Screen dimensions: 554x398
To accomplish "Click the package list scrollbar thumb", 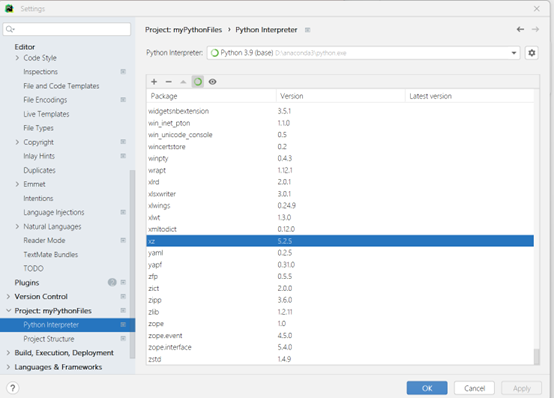I will (537, 357).
